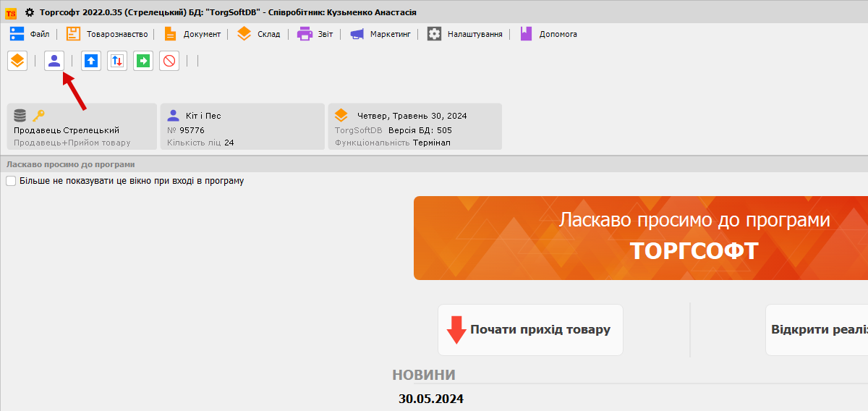Open the Товарознавство menu
The height and width of the screenshot is (411, 868).
coord(107,34)
